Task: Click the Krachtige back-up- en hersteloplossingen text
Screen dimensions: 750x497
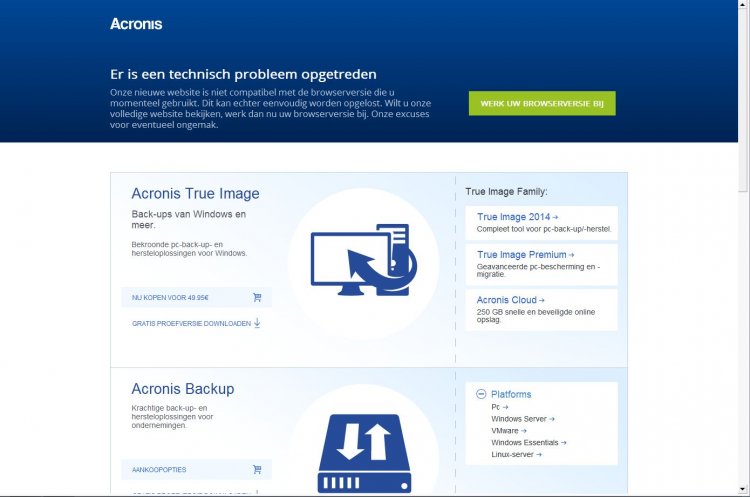Action: [172, 417]
